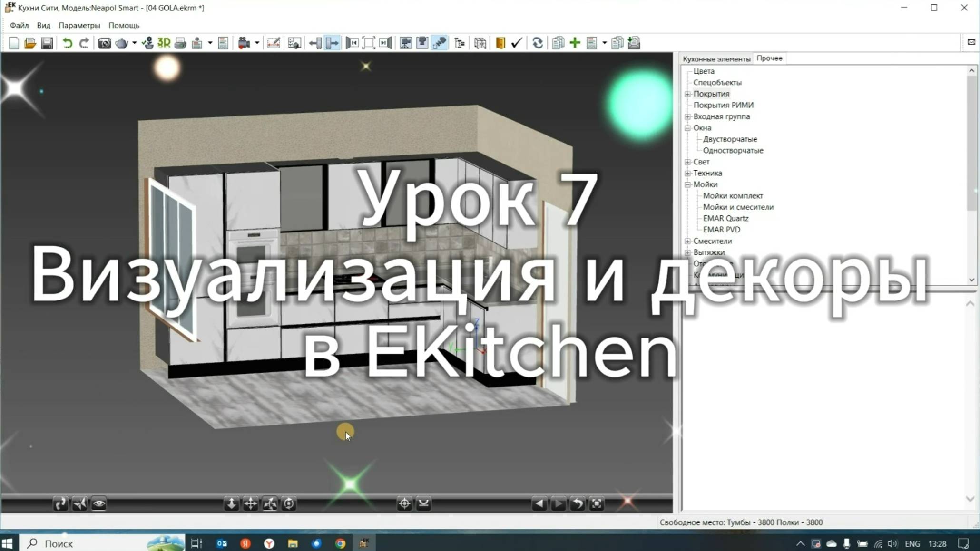Select the Двустворчатые windows item
The height and width of the screenshot is (551, 980).
730,139
